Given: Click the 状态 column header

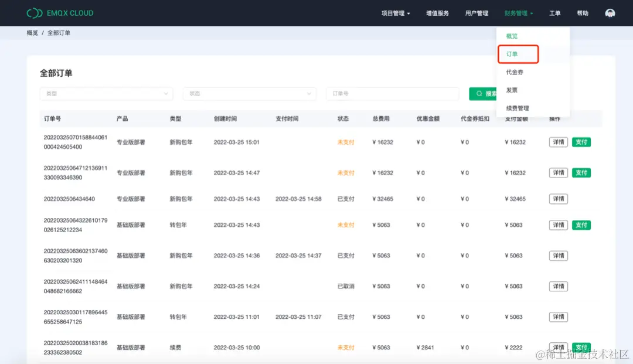Looking at the screenshot, I should tap(343, 118).
